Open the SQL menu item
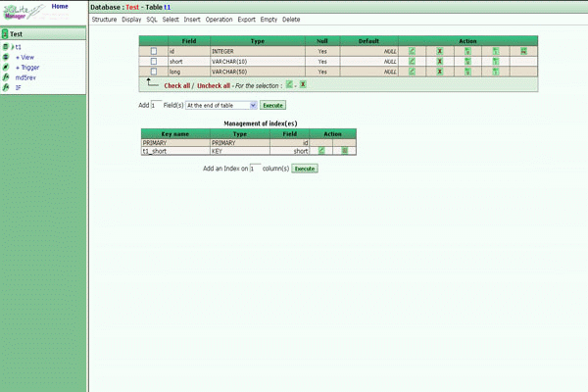The image size is (588, 392). (x=152, y=20)
